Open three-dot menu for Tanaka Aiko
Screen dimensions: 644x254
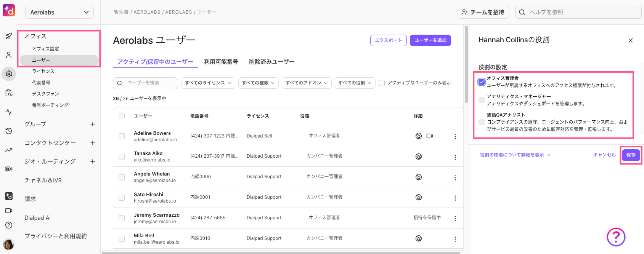pyautogui.click(x=455, y=157)
